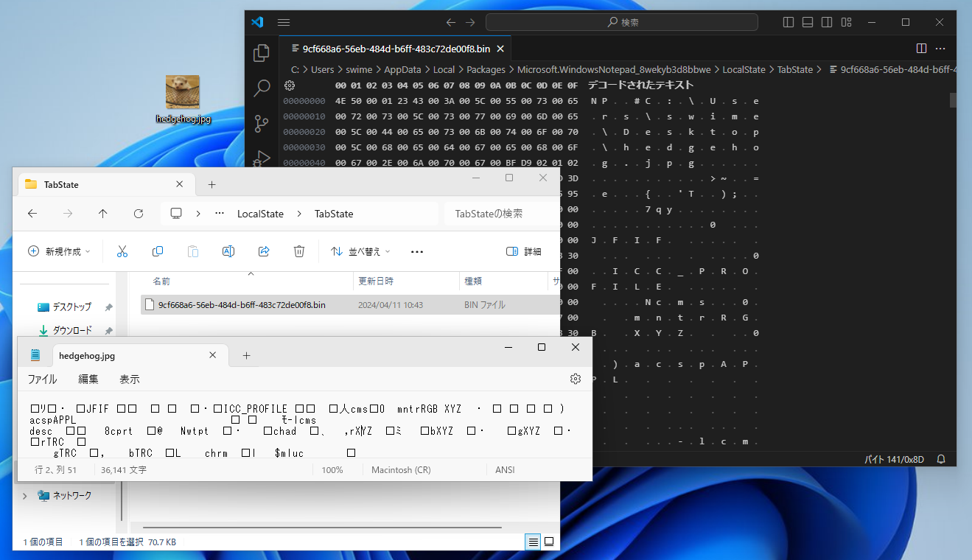Share the selected file in Explorer
The width and height of the screenshot is (972, 560).
pos(264,251)
